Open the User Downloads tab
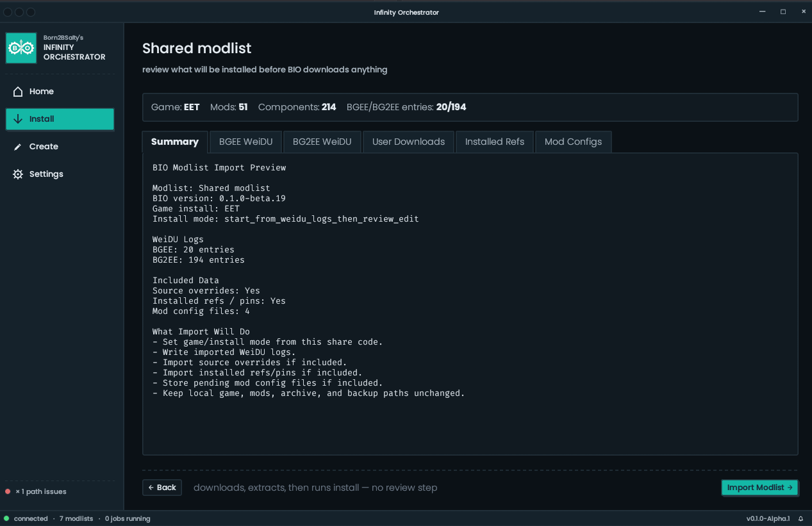This screenshot has width=812, height=526. (408, 142)
